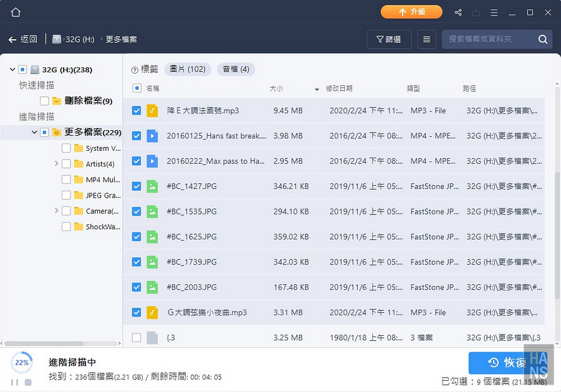Check the (.3 file row checkbox
Image resolution: width=561 pixels, height=392 pixels.
tap(137, 337)
